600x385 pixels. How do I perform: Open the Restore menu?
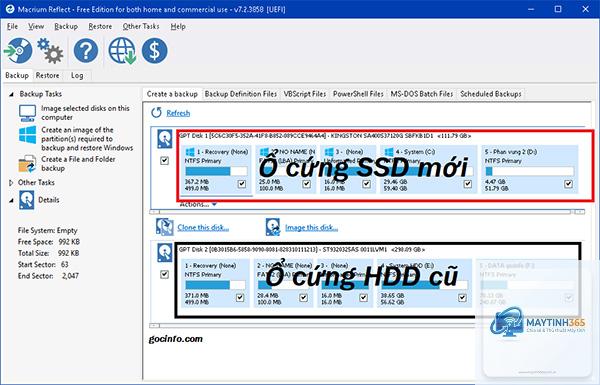100,26
